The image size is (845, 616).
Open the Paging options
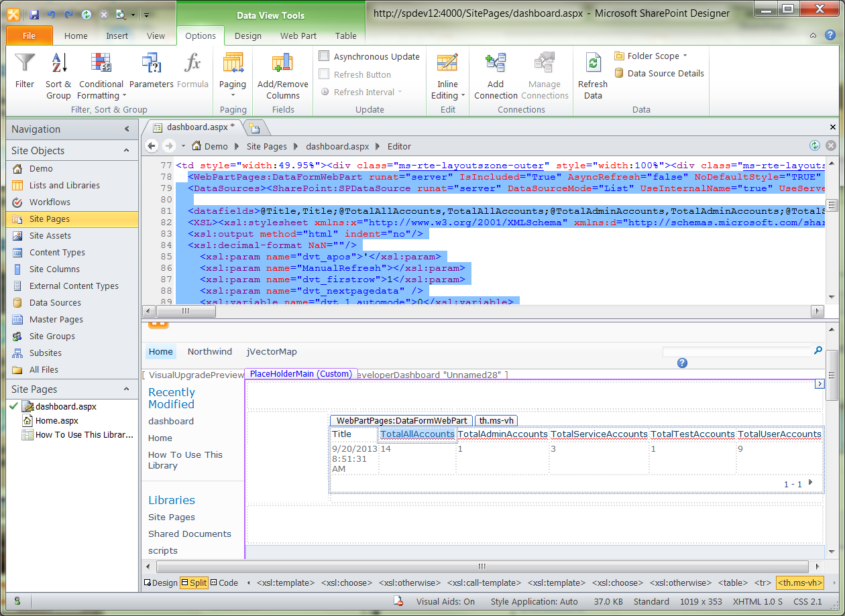pos(233,76)
